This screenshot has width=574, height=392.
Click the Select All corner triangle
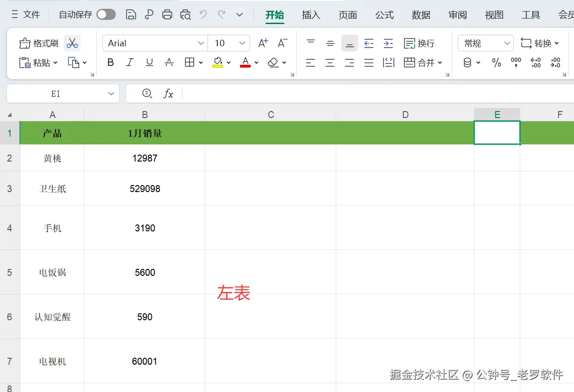10,115
